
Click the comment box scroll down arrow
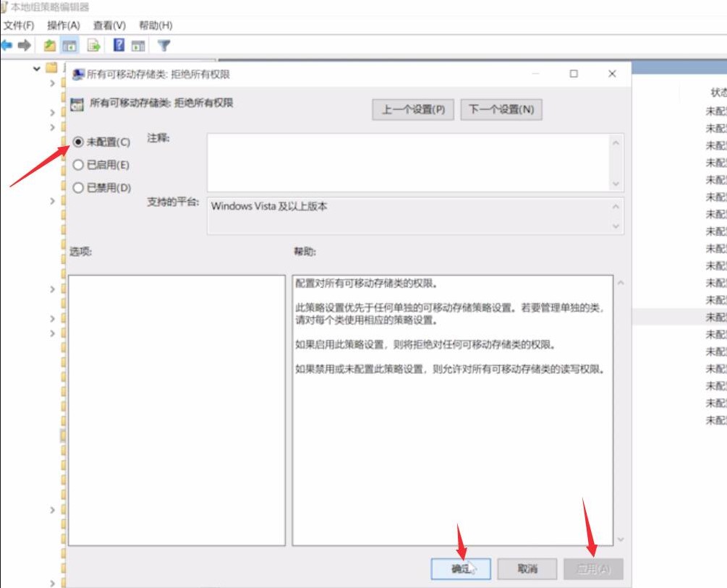[616, 184]
